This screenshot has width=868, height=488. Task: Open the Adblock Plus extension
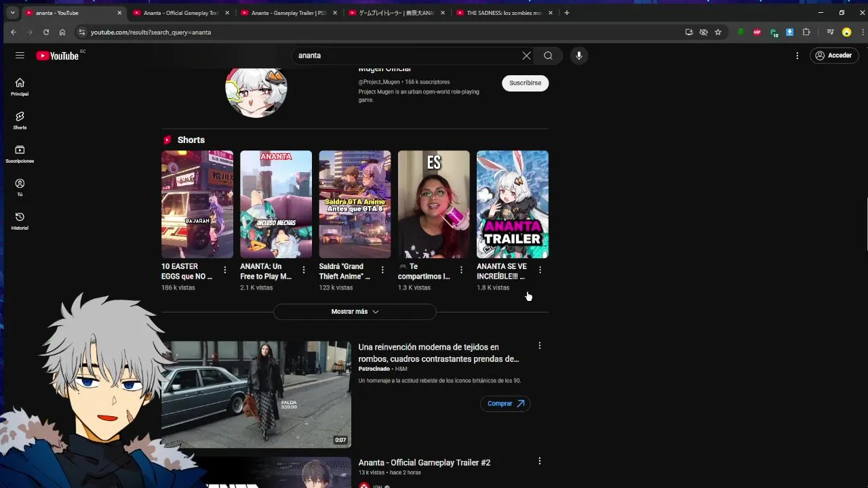757,32
